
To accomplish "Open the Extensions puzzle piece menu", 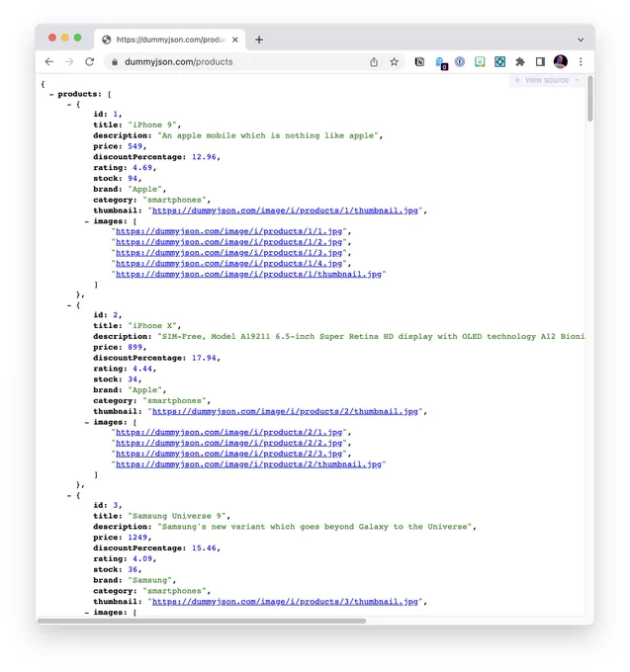I will pos(520,62).
